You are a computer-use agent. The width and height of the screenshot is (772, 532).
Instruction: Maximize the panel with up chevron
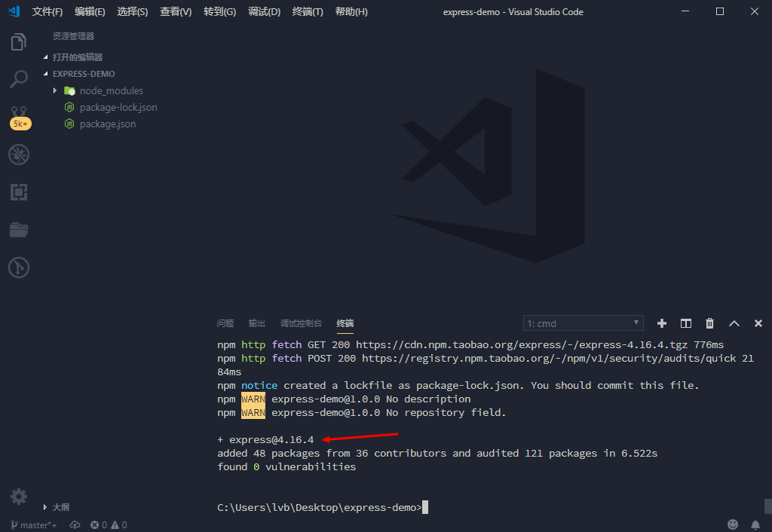point(734,323)
